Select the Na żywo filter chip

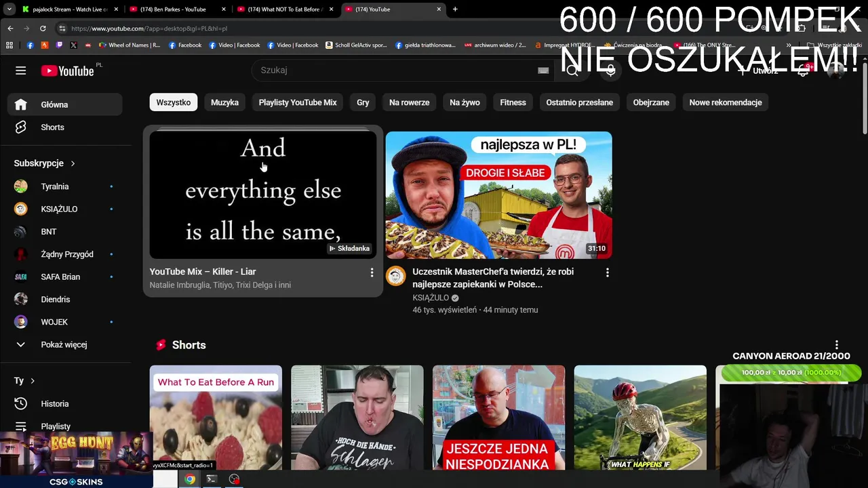coord(465,102)
